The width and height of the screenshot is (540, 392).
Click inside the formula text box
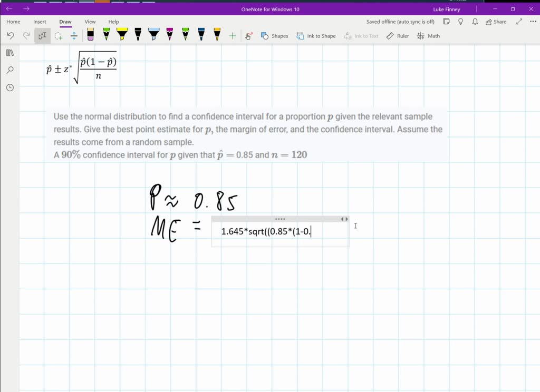(x=279, y=231)
